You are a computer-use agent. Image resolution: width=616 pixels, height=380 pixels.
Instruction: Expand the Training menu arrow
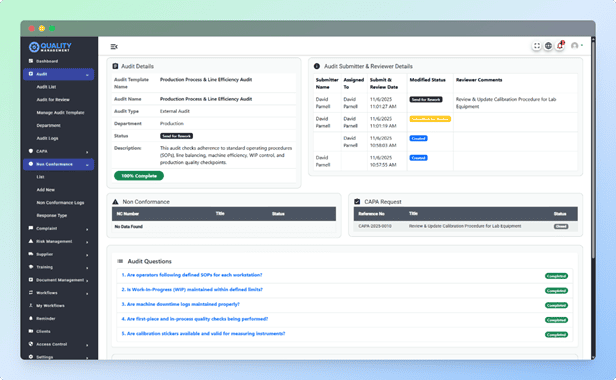(87, 268)
